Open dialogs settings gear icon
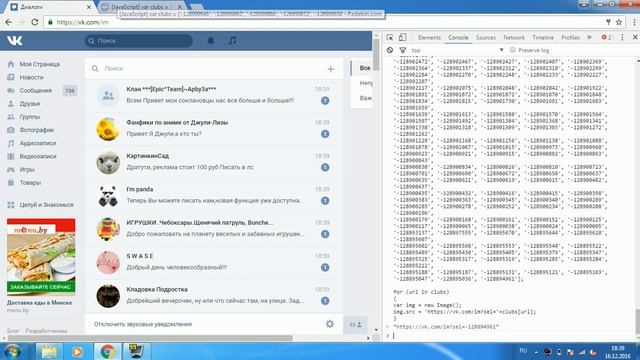 click(330, 324)
